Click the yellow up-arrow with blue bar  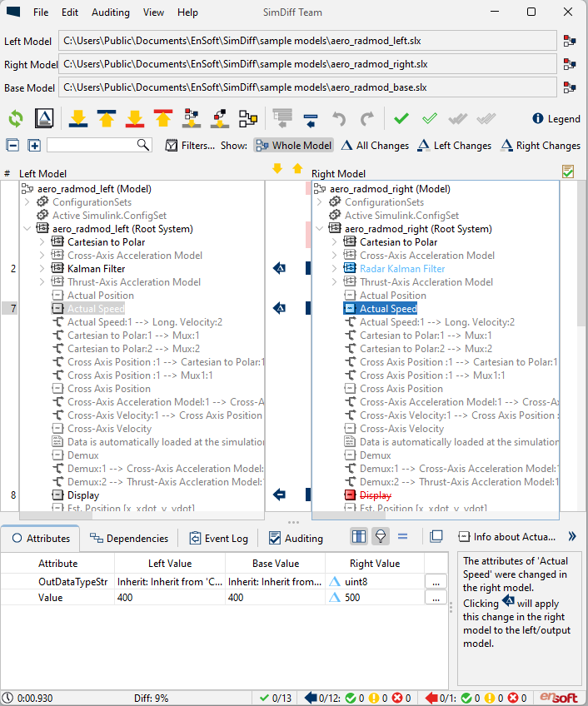click(x=107, y=119)
